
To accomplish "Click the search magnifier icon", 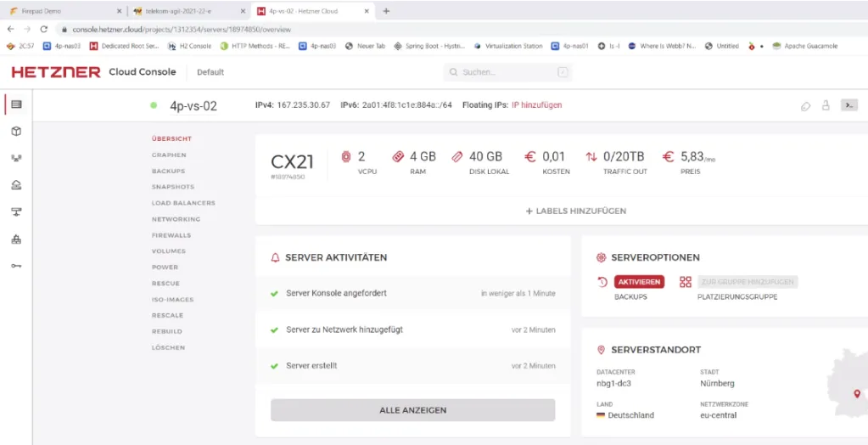I will point(453,72).
